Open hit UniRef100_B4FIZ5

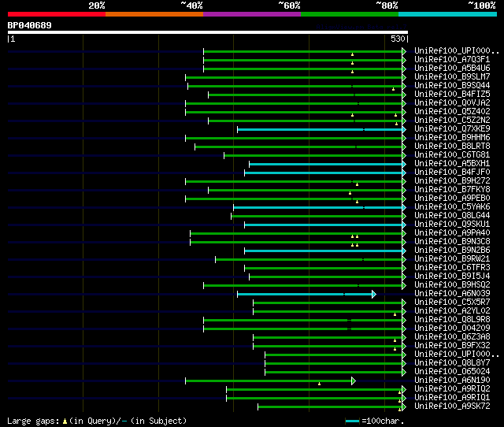click(452, 95)
